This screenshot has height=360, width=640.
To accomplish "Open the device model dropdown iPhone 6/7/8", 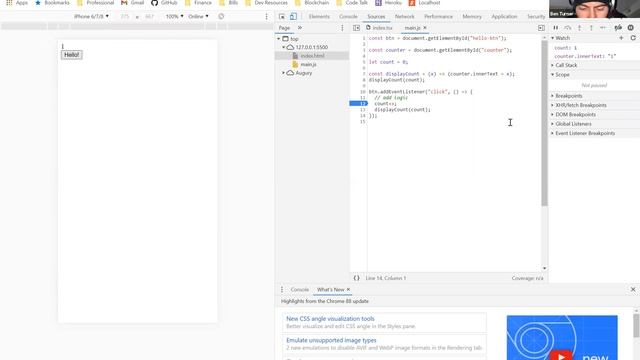I will (91, 16).
